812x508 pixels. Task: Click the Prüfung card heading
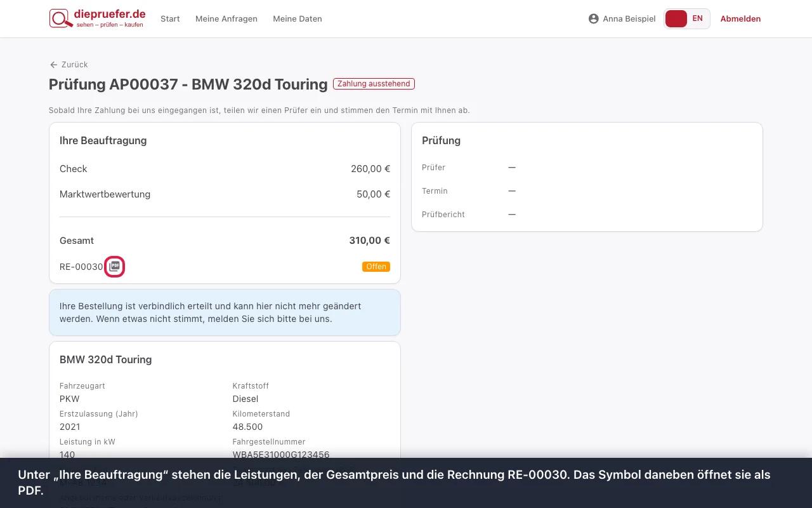click(441, 140)
